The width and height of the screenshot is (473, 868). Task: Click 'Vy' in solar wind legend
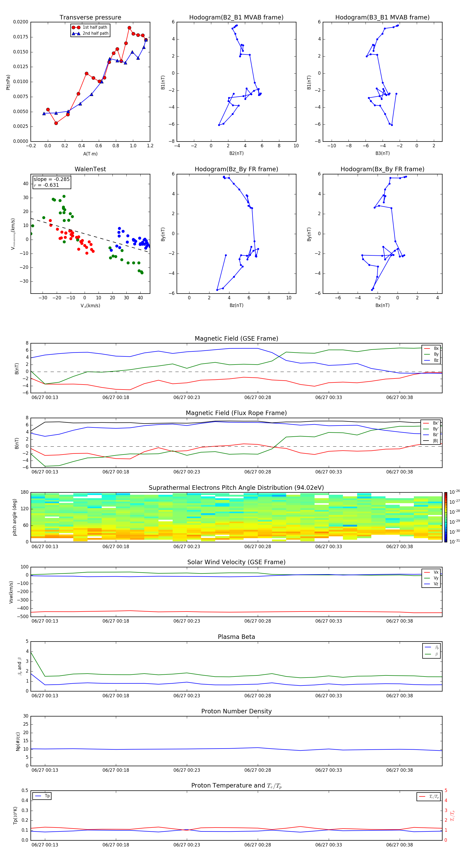click(x=431, y=578)
